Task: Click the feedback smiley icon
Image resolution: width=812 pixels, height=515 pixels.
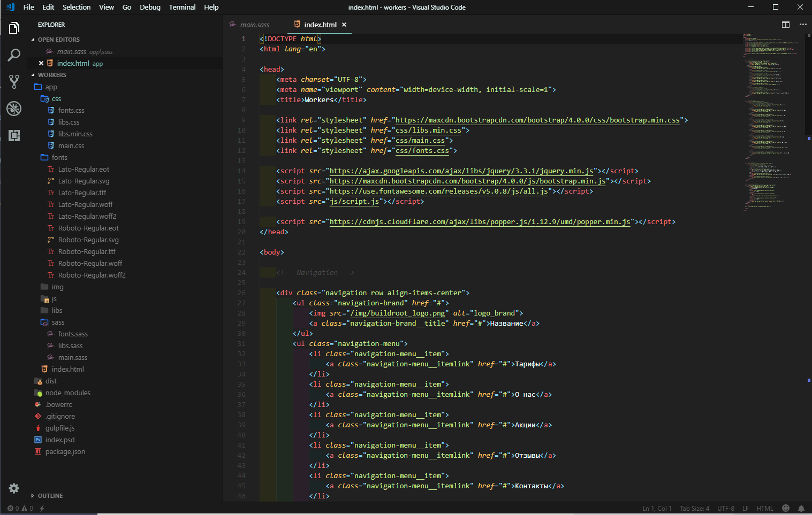Action: (x=786, y=509)
